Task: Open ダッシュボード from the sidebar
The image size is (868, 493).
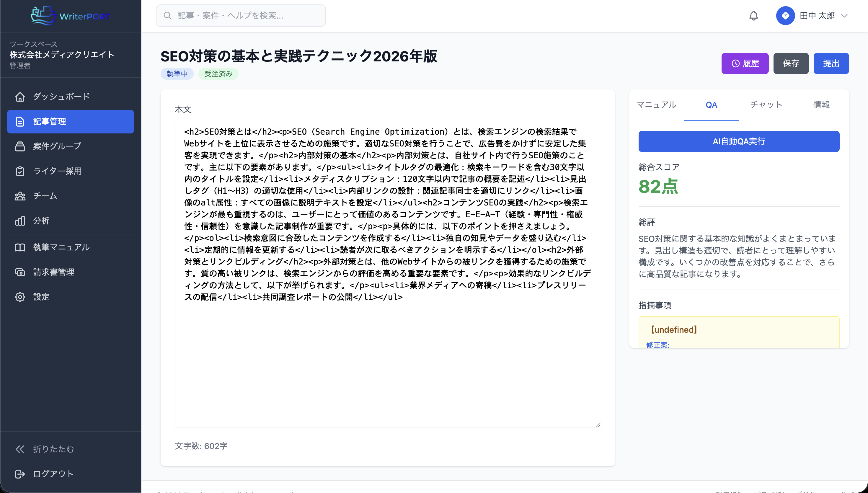Action: click(71, 97)
